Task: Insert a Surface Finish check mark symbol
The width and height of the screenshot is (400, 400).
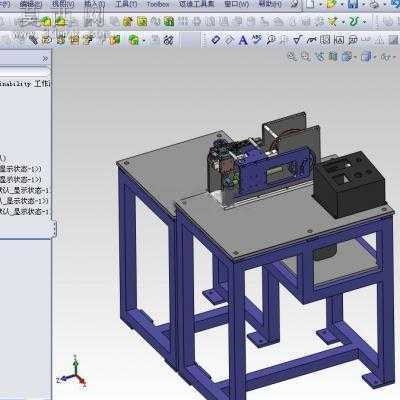Action: [x=297, y=40]
